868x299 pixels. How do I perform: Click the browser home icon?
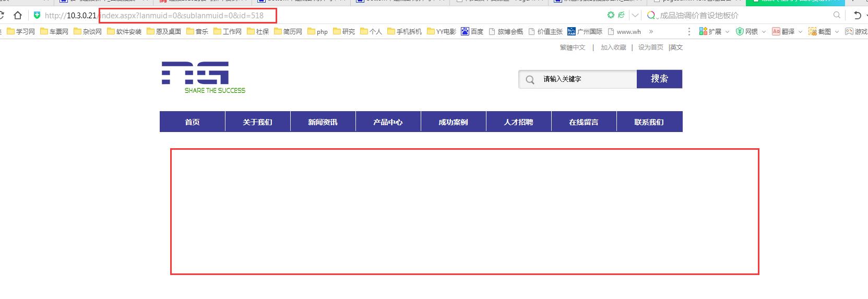click(x=18, y=16)
